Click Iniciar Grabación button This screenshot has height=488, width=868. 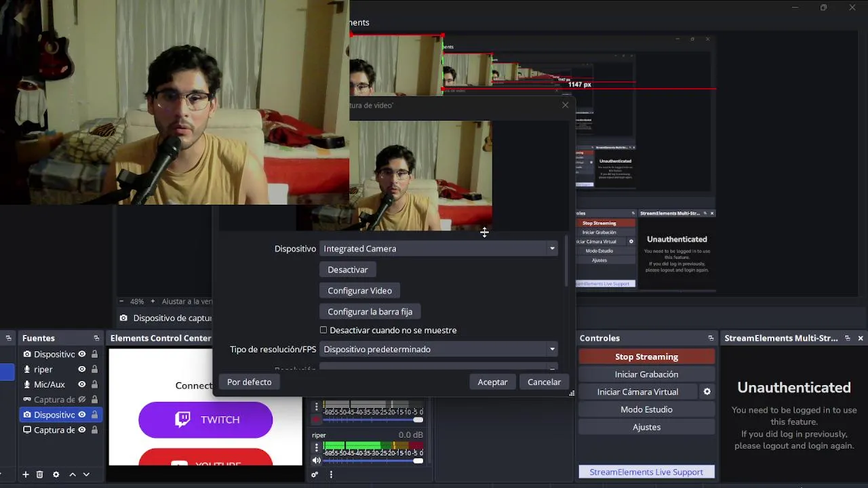646,374
